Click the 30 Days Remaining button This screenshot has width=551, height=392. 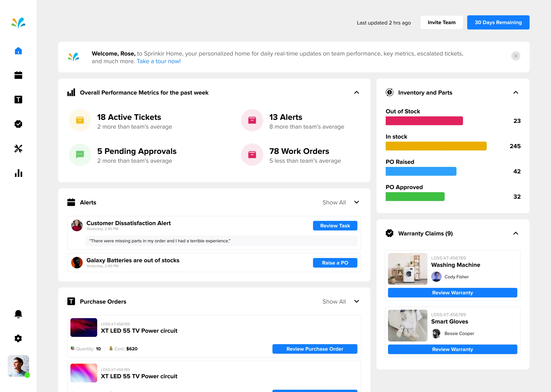click(498, 22)
